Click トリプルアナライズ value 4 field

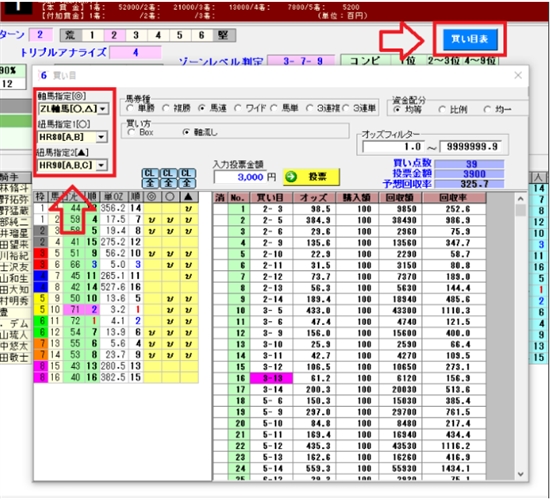click(135, 53)
